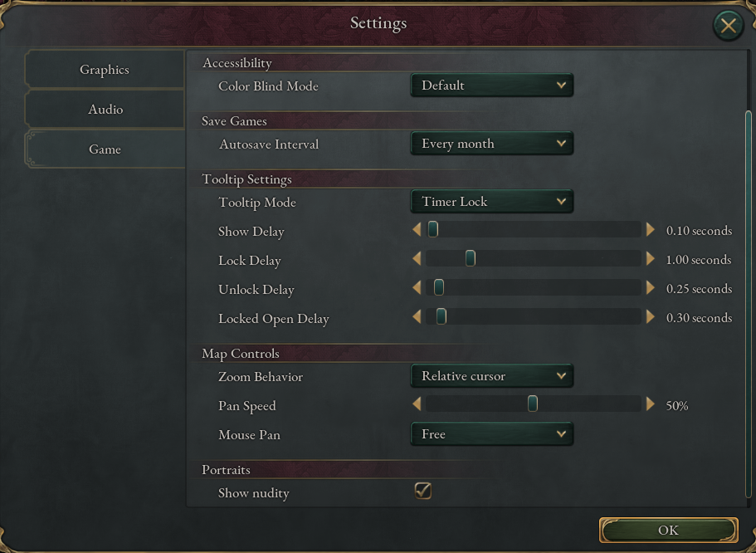Open the Tooltip Mode dropdown
Viewport: 756px width, 553px height.
coord(491,201)
